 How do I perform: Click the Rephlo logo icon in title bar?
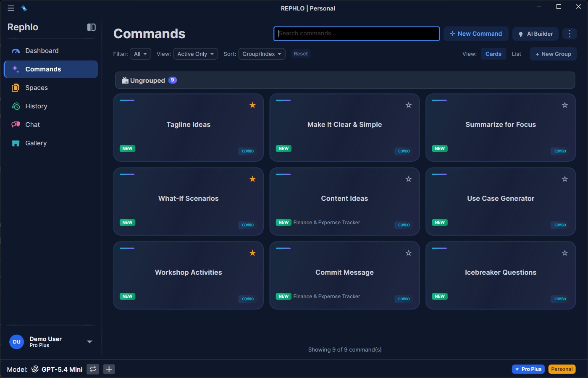(24, 8)
